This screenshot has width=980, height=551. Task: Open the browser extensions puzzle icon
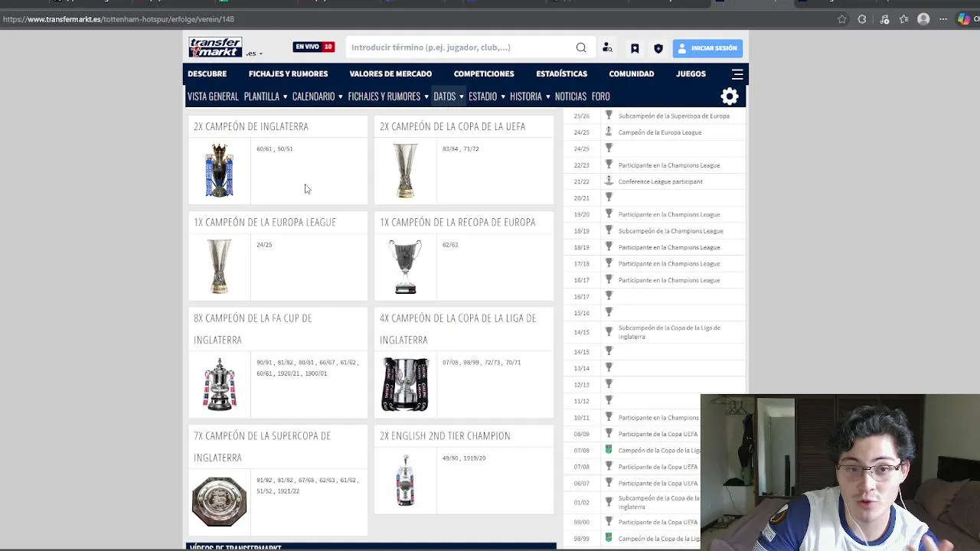pyautogui.click(x=862, y=19)
